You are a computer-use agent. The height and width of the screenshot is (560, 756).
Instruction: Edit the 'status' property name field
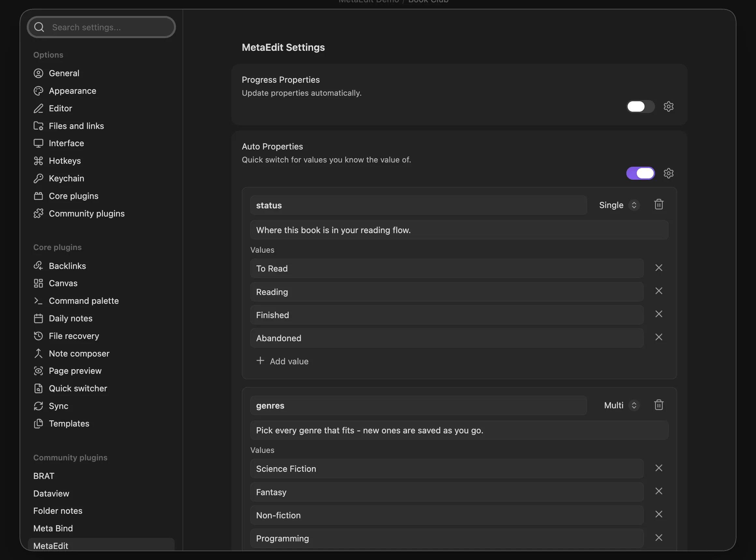click(x=418, y=205)
